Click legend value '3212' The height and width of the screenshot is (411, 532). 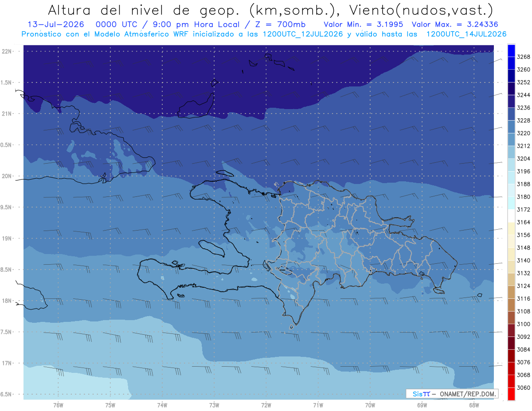[x=524, y=146]
